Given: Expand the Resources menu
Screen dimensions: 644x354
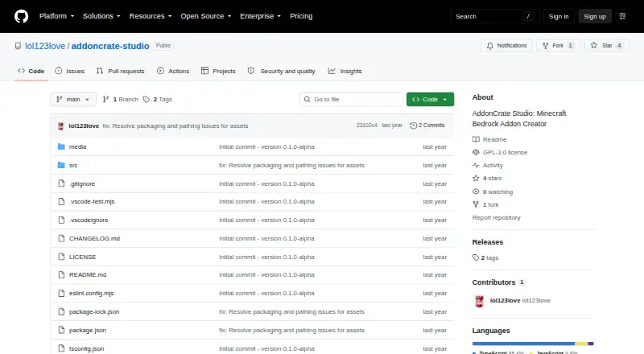Looking at the screenshot, I should pos(151,16).
